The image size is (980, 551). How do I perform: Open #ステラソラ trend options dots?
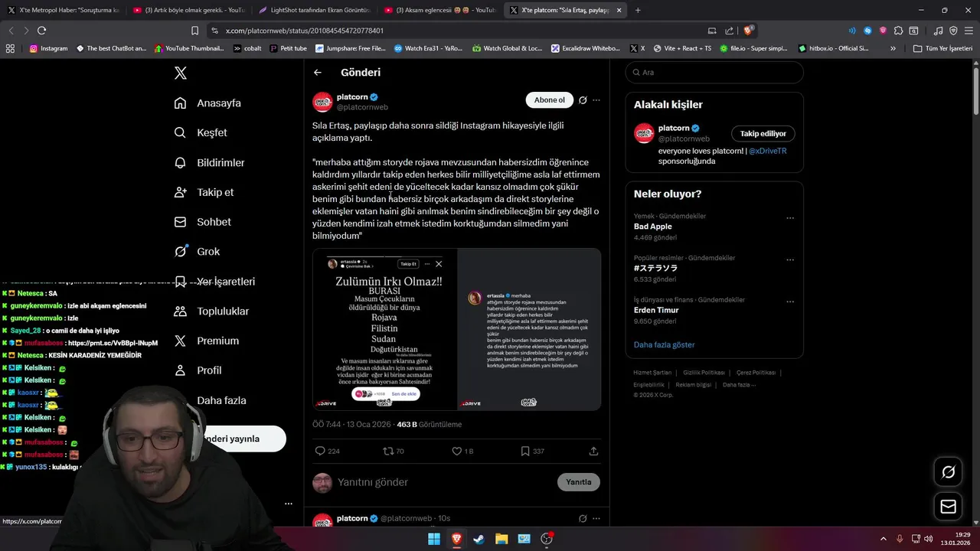(x=790, y=260)
